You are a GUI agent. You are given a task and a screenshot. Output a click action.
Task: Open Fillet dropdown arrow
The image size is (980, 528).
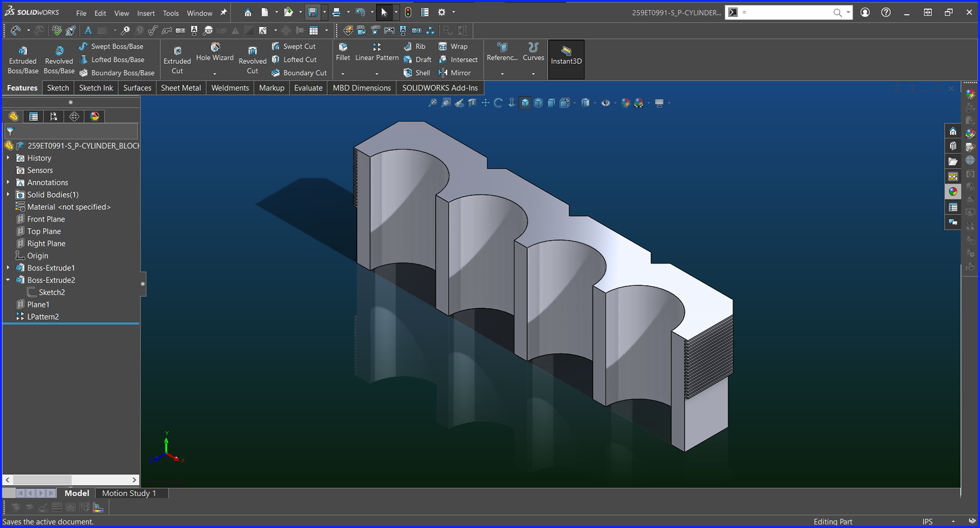coord(343,74)
